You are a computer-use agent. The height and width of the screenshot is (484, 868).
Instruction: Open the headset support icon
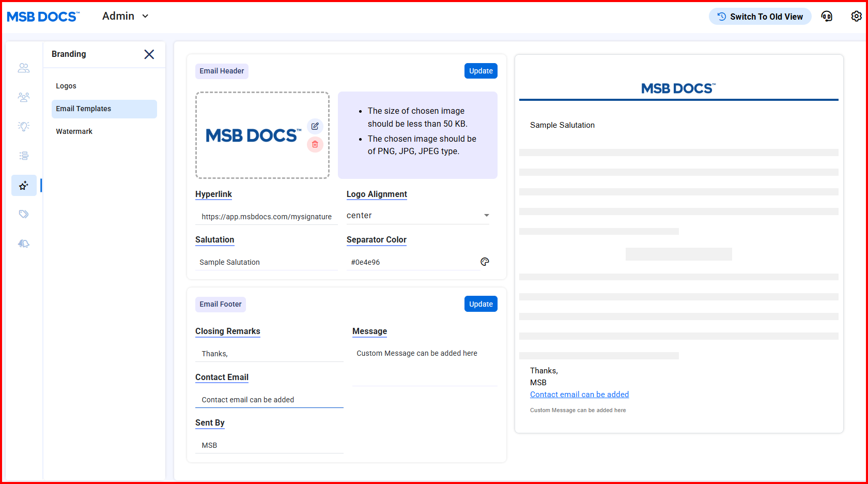(827, 17)
